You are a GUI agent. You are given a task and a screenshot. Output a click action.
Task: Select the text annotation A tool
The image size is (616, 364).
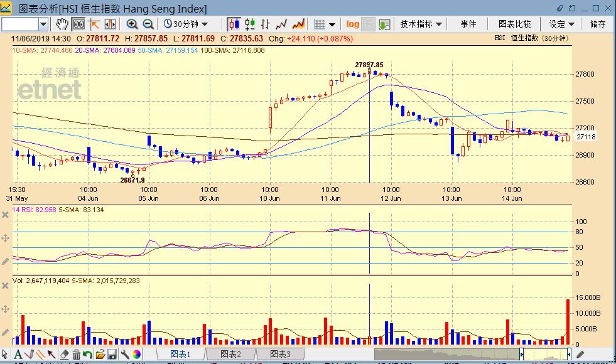point(18,354)
